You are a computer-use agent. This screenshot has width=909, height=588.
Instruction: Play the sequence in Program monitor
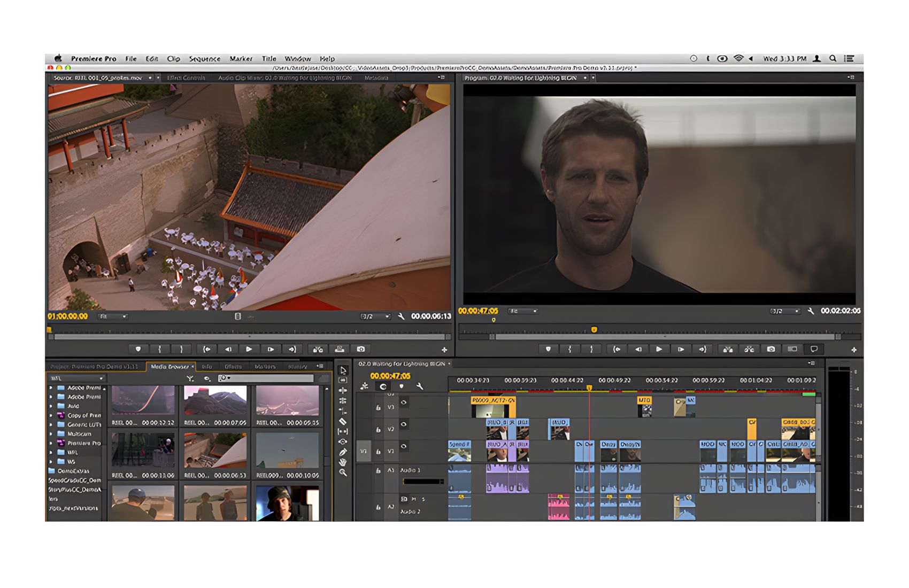pyautogui.click(x=659, y=349)
